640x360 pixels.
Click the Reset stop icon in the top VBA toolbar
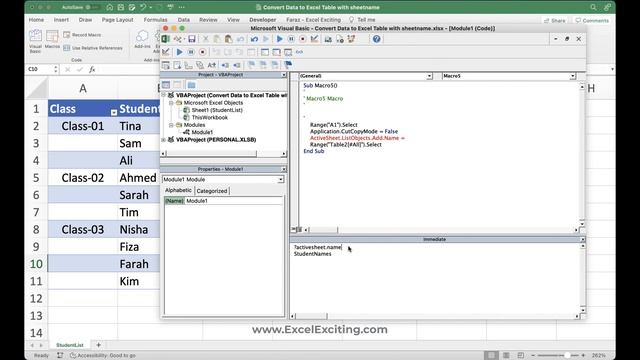pos(302,39)
